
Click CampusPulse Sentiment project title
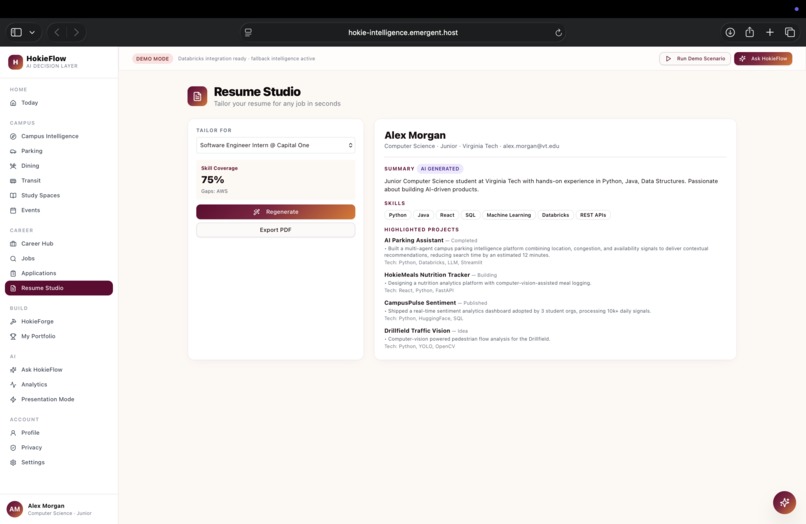point(420,303)
